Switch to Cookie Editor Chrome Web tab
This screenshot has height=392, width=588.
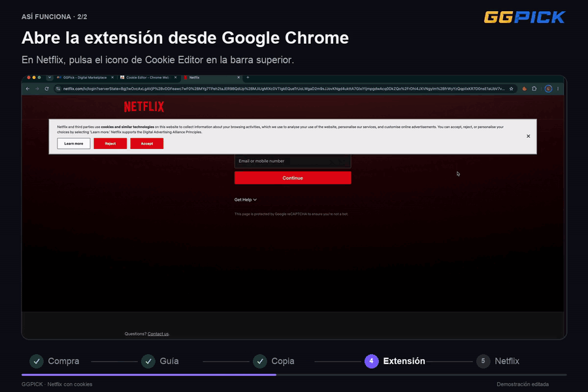(148, 78)
